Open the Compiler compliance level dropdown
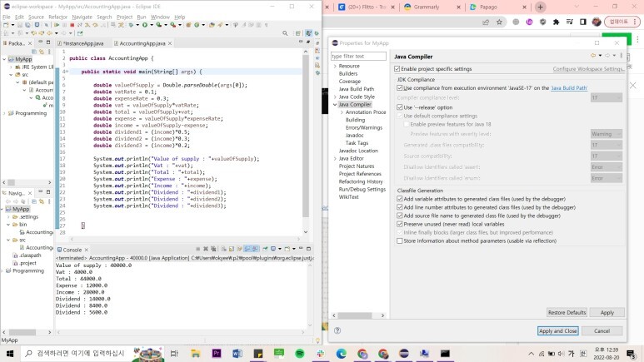The width and height of the screenshot is (644, 362). click(x=607, y=97)
